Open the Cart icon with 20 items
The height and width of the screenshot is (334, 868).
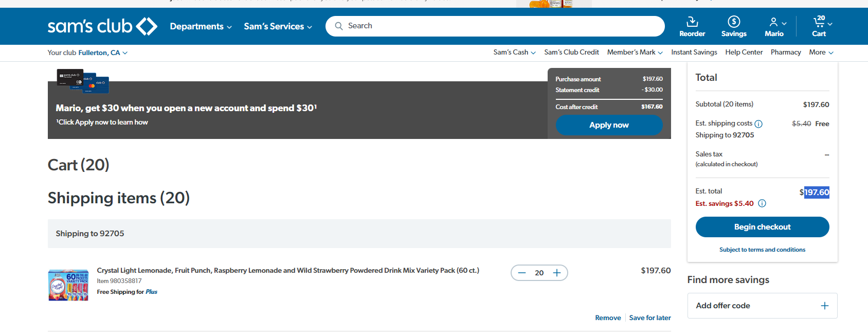click(x=819, y=22)
